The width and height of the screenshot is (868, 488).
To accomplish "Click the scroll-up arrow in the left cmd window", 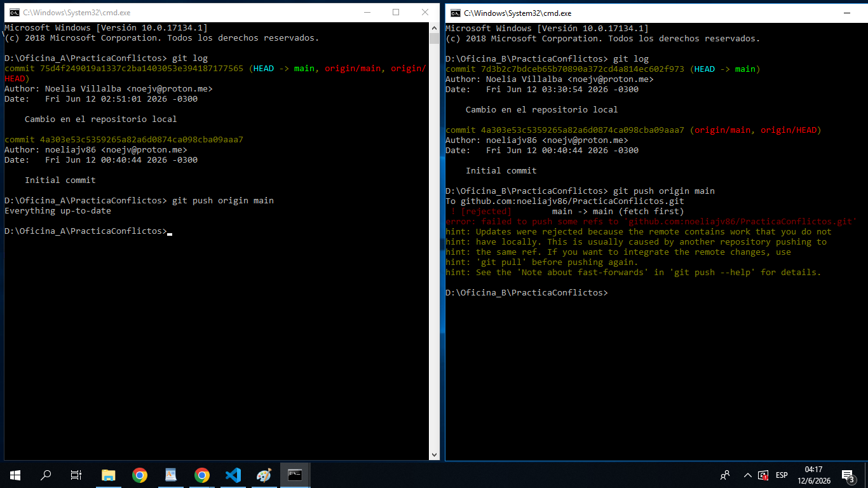I will [435, 27].
